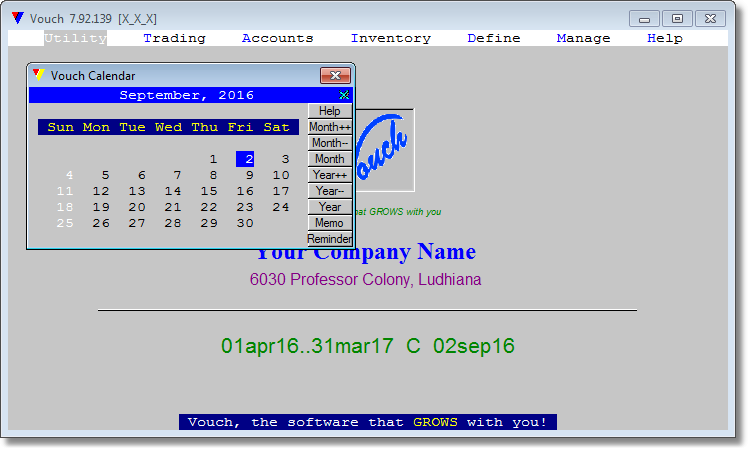Select day 5 in the calendar
This screenshot has height=450, width=748.
pos(105,175)
